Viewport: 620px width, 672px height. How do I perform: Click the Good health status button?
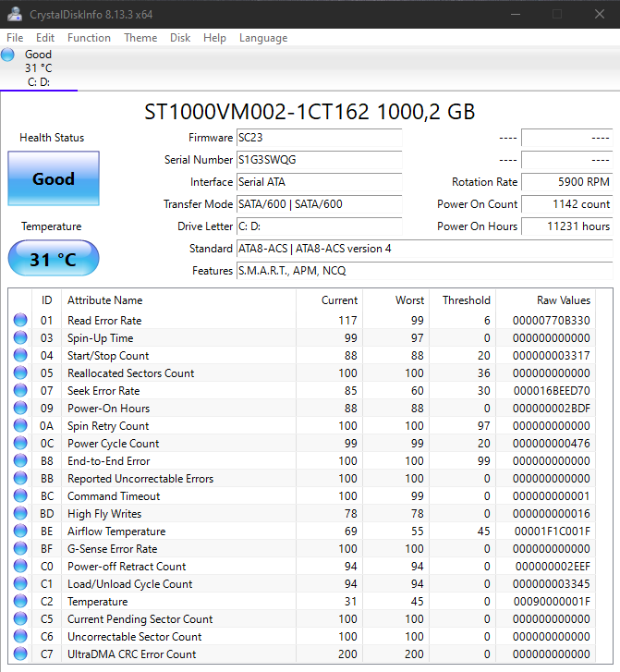[54, 178]
